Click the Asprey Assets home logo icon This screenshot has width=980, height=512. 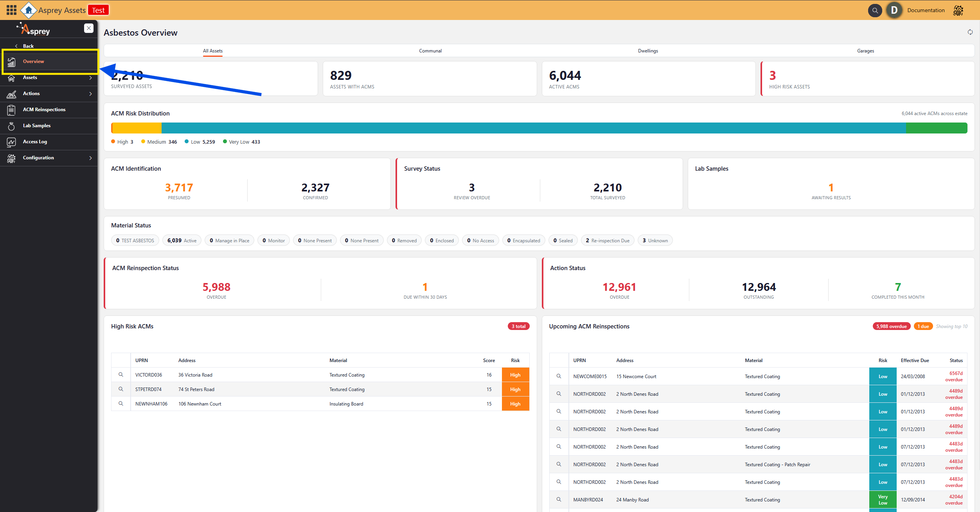pyautogui.click(x=29, y=10)
